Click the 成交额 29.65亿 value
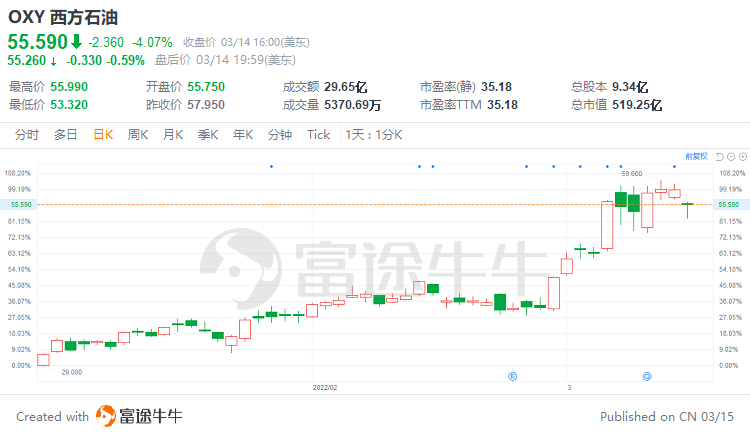 pyautogui.click(x=346, y=87)
